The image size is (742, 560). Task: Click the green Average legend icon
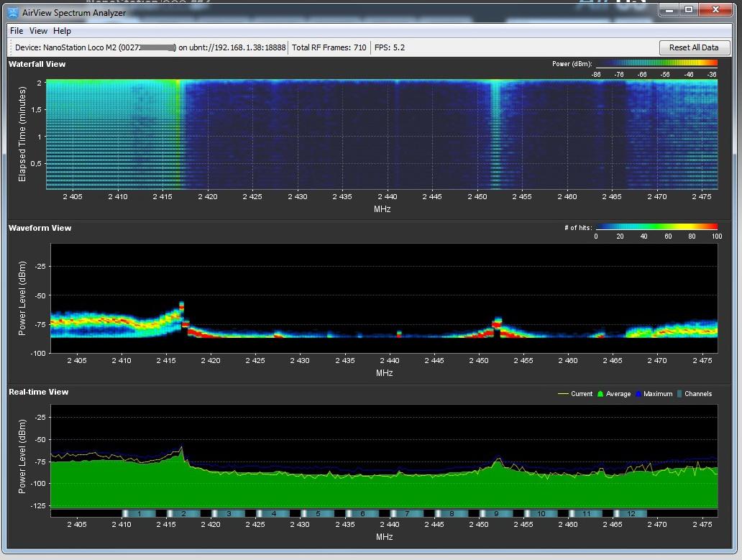[x=599, y=394]
